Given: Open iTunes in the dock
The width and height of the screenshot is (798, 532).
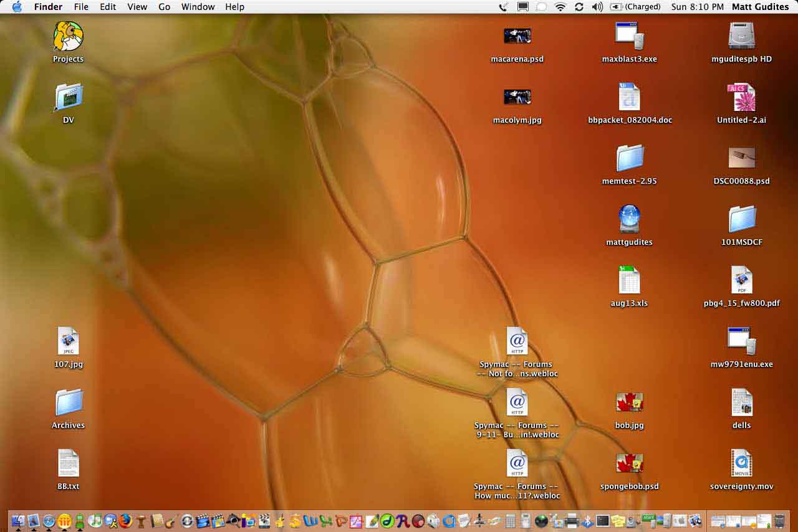Looking at the screenshot, I should 95,521.
